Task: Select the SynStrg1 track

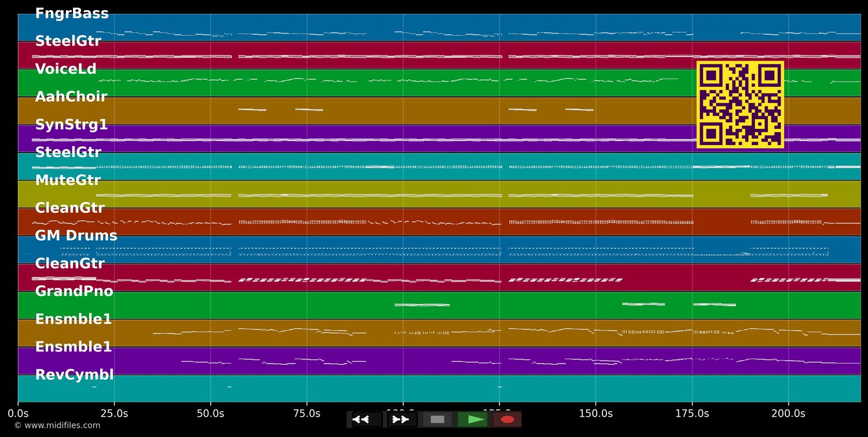Action: [71, 124]
